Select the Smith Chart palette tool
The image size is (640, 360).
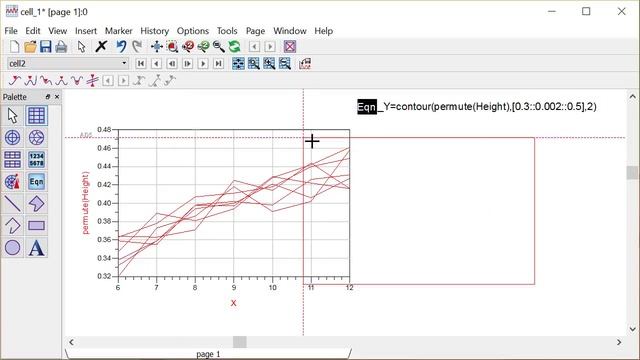tap(36, 138)
